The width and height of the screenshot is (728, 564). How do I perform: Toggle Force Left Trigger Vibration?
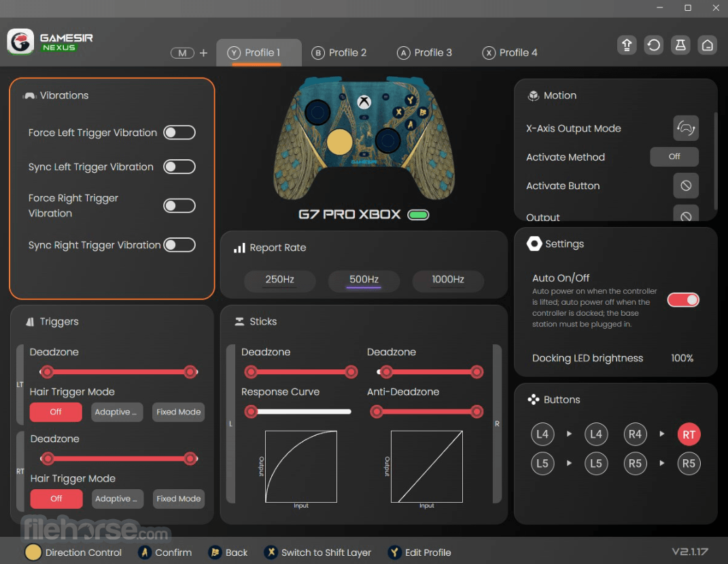click(x=179, y=133)
